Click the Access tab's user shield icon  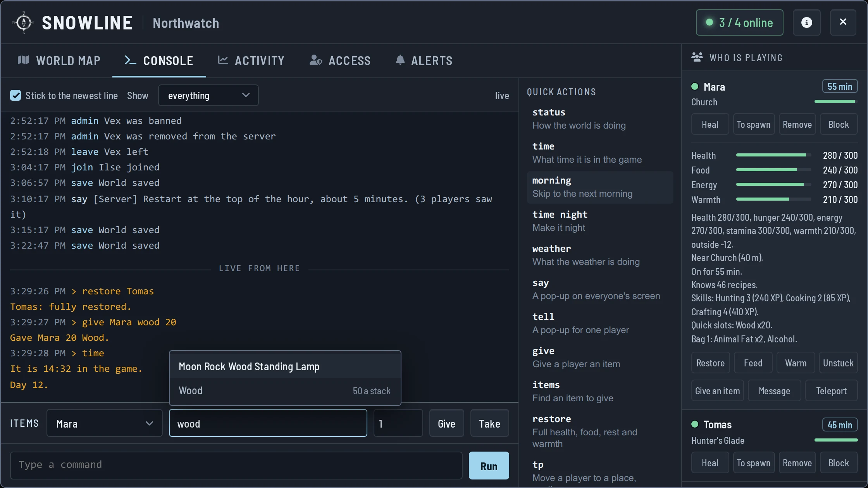click(x=316, y=60)
